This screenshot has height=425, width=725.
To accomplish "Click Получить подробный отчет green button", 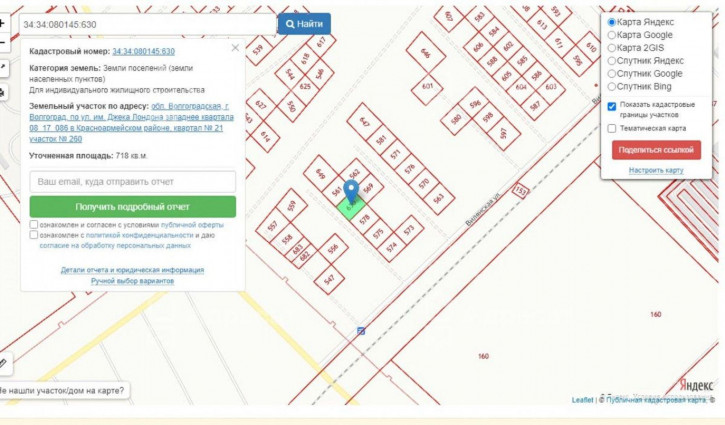I will pos(133,207).
